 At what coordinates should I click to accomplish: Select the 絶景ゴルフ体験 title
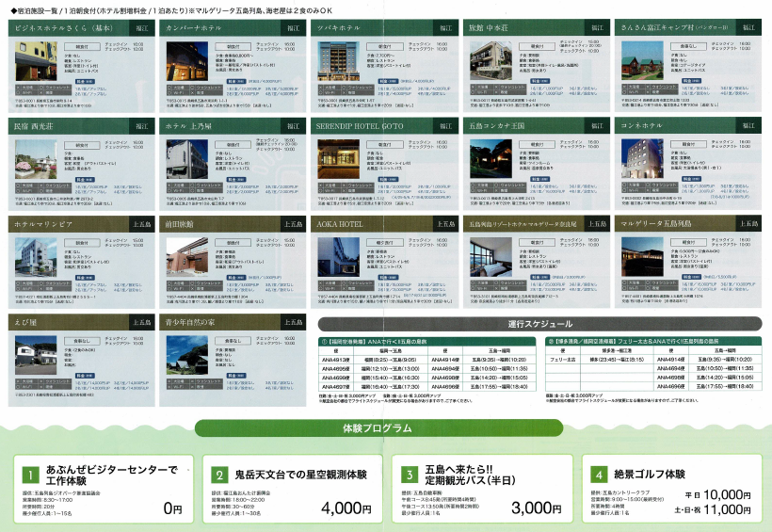pyautogui.click(x=650, y=475)
